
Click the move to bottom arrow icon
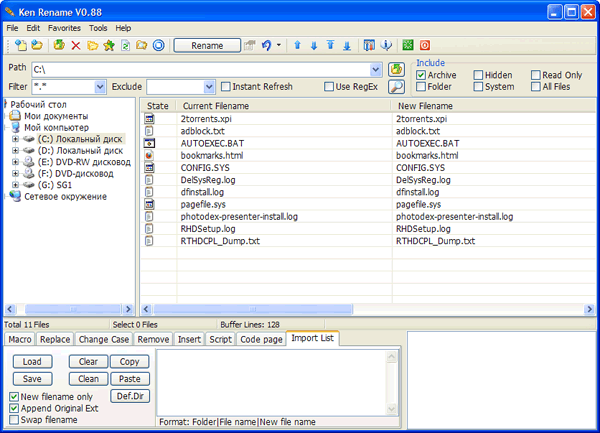point(347,46)
